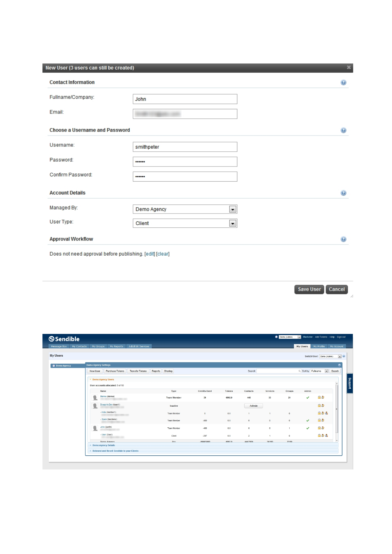Click the Reports button in settings toolbar

(156, 371)
